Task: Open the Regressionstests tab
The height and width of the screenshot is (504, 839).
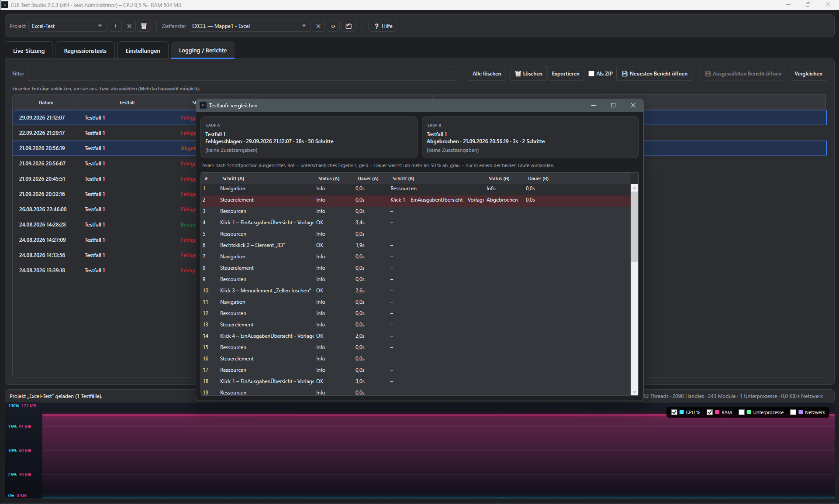Action: 85,51
